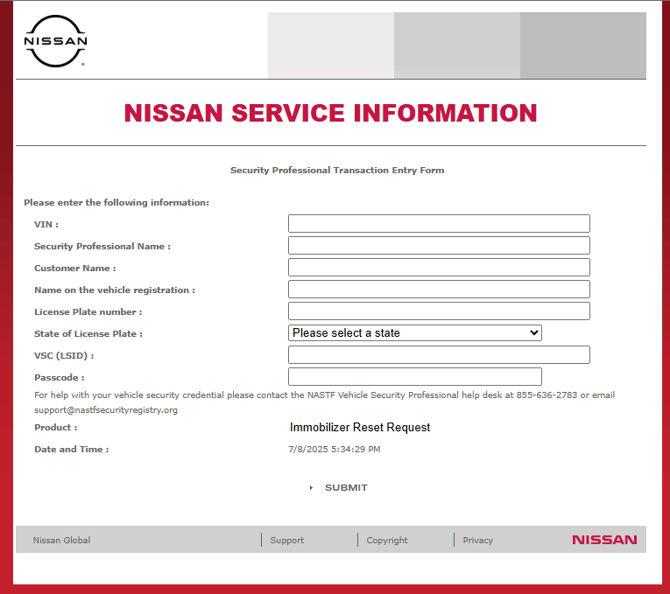Click the red NISSAN footer logo
This screenshot has width=670, height=594.
pyautogui.click(x=604, y=540)
